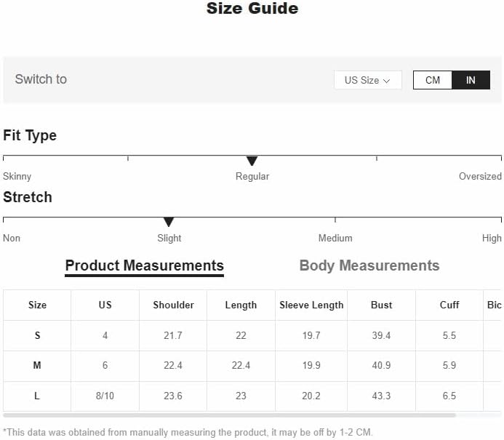Click the Medium stretch label
The image size is (504, 440).
point(335,238)
